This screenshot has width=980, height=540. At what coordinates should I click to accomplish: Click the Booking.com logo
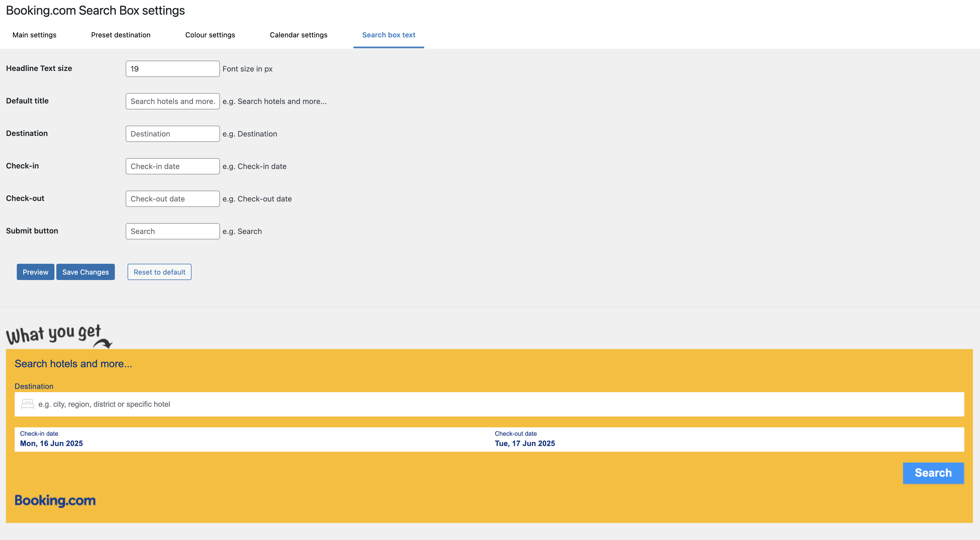pyautogui.click(x=55, y=500)
